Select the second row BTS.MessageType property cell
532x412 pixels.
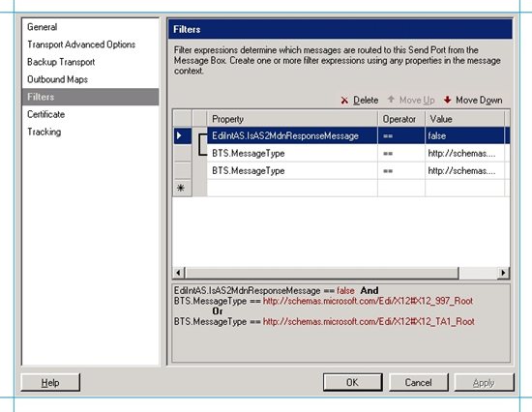pos(292,154)
